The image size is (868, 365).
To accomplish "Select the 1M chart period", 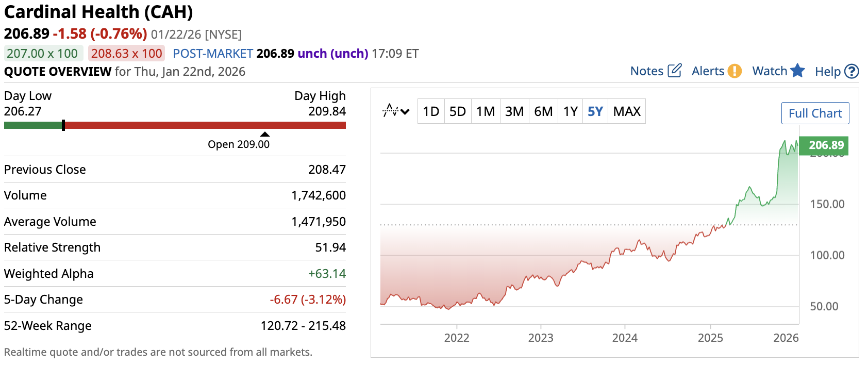I will pyautogui.click(x=486, y=111).
